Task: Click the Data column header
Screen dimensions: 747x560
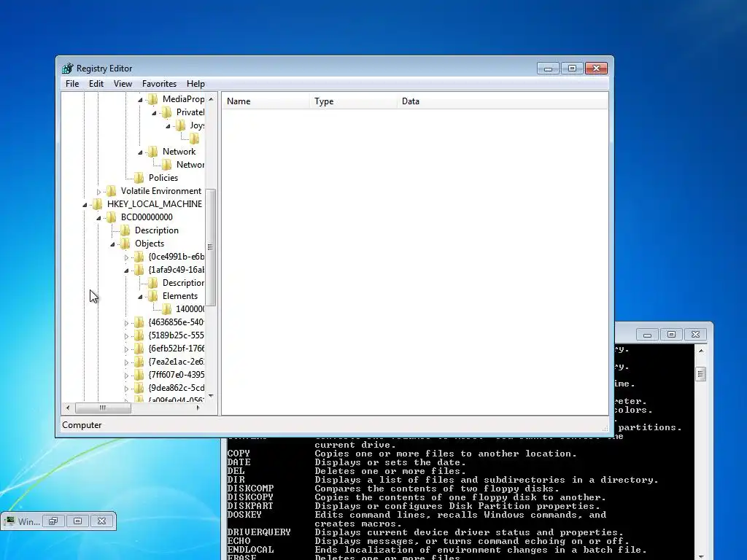Action: [x=502, y=101]
